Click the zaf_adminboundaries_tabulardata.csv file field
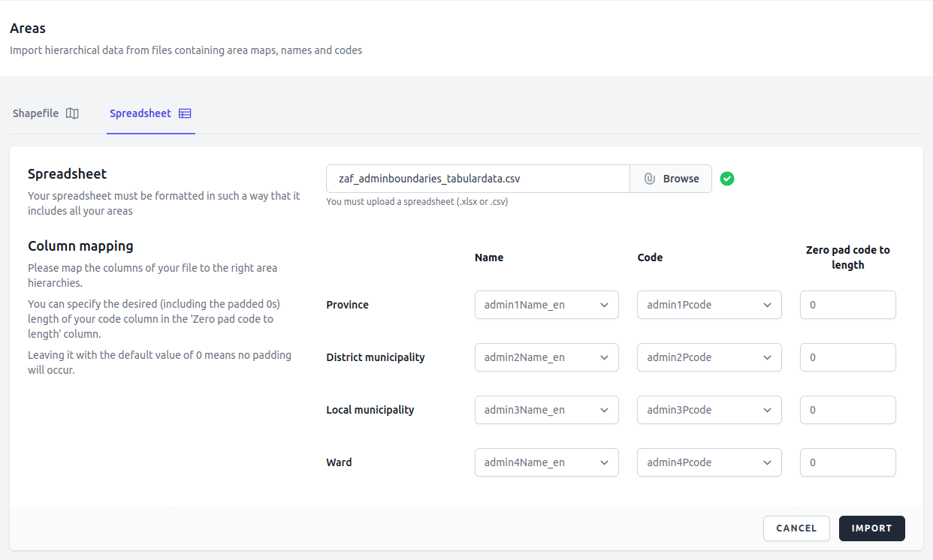 tap(478, 179)
